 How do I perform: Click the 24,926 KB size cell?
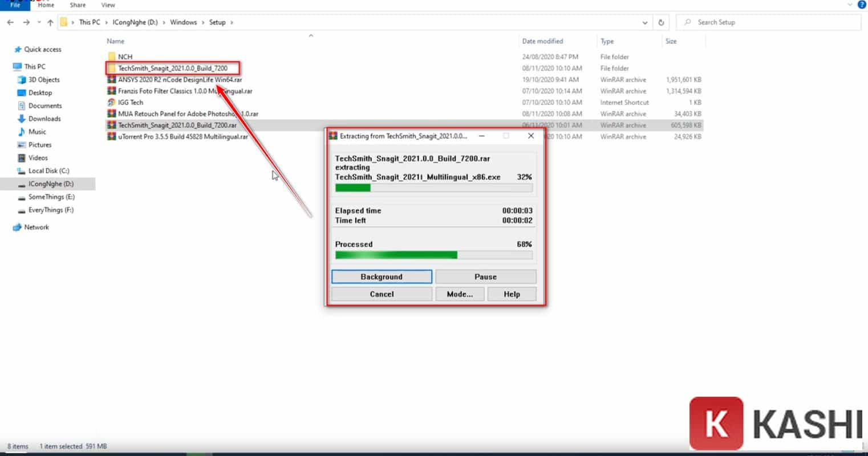pyautogui.click(x=688, y=136)
